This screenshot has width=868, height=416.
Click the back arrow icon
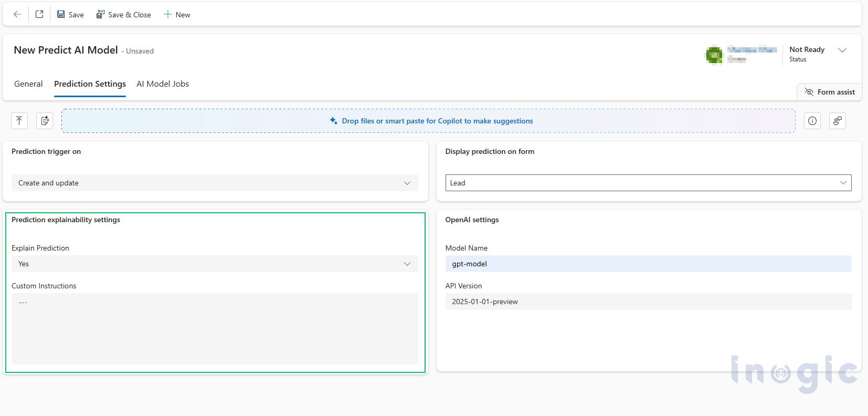click(x=17, y=15)
